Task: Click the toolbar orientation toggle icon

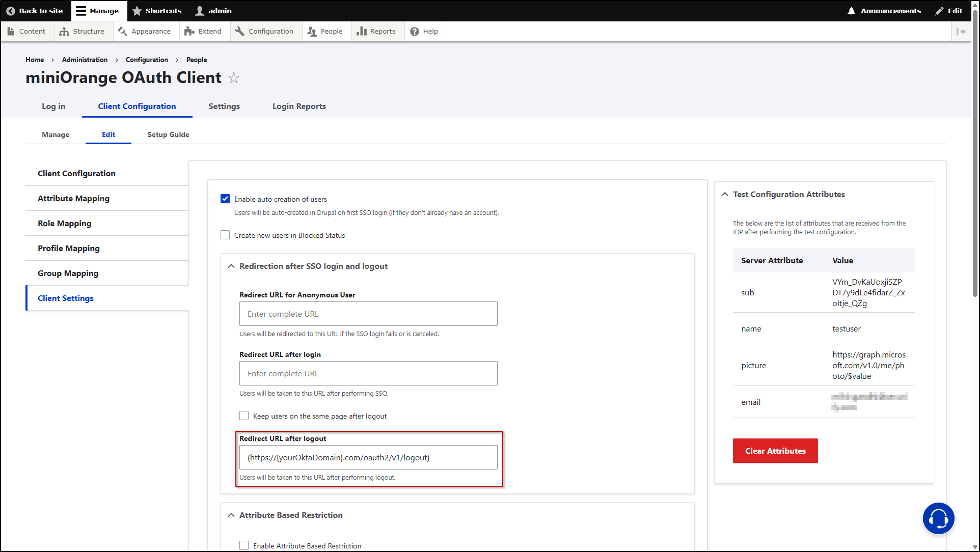Action: (961, 32)
